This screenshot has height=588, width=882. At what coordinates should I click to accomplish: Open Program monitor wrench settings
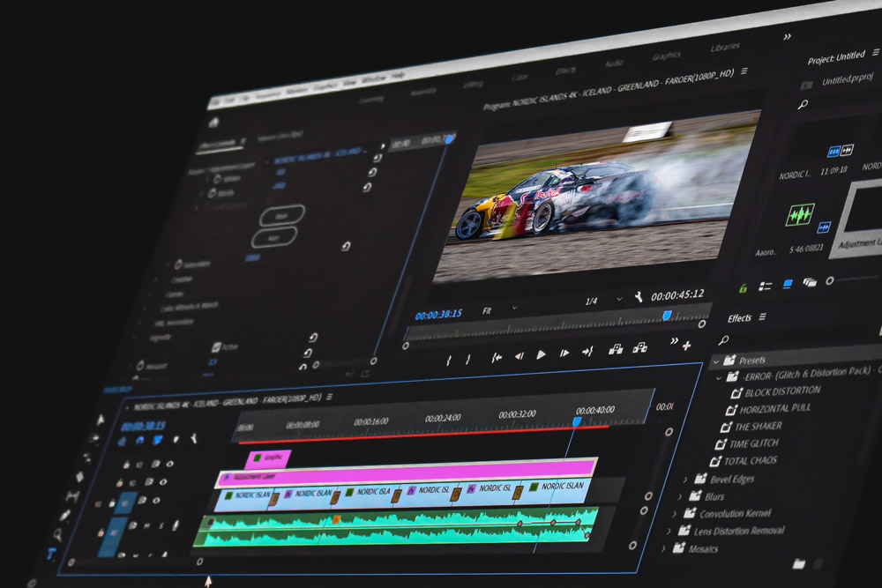pyautogui.click(x=639, y=298)
